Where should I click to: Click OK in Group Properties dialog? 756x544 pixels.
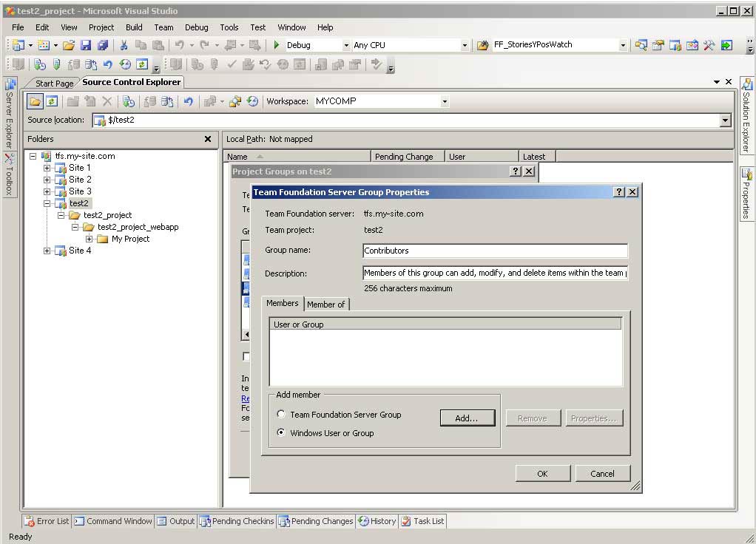coord(542,474)
